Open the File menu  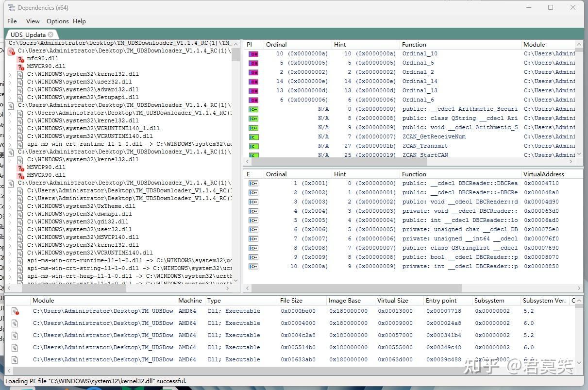coord(12,21)
